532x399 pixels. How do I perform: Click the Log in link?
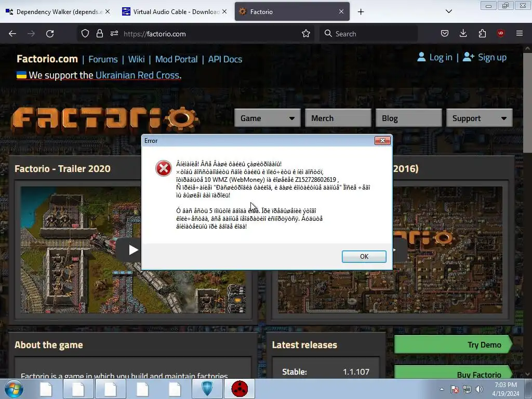441,57
